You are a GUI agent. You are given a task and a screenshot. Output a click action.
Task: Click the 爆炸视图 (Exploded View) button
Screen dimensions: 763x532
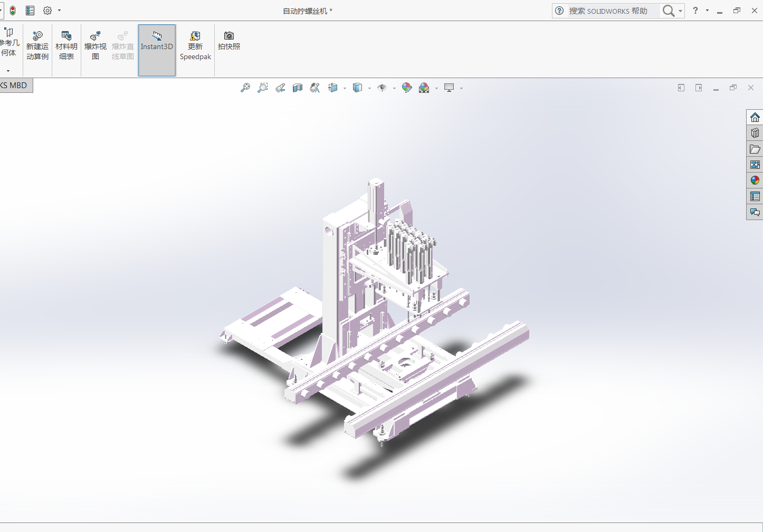[96, 45]
